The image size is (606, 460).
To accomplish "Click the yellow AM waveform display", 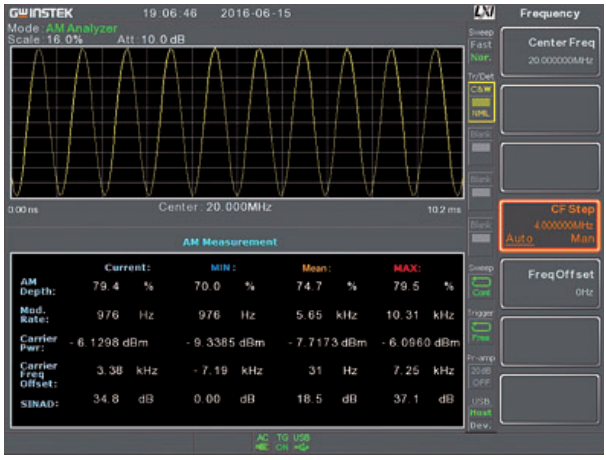I will click(x=237, y=122).
